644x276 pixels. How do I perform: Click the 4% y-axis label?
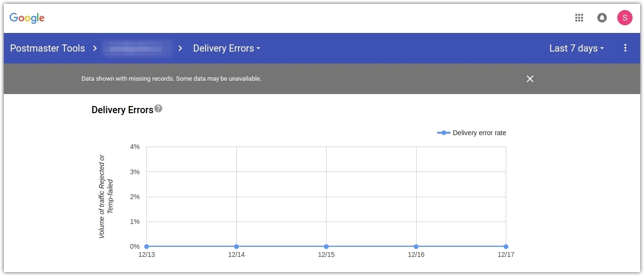pos(135,147)
